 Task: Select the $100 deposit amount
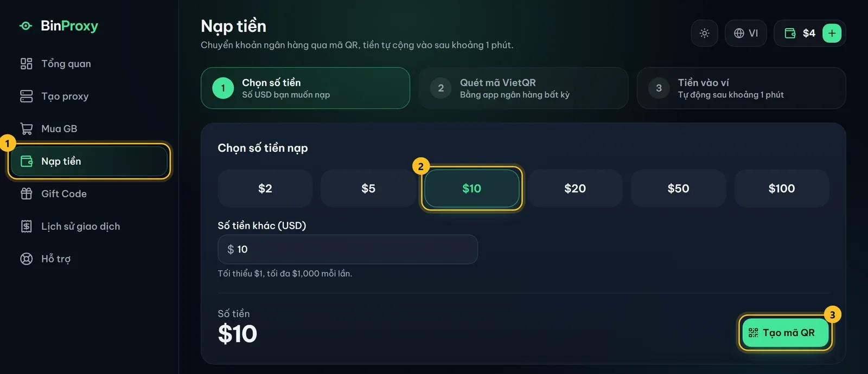click(x=781, y=188)
